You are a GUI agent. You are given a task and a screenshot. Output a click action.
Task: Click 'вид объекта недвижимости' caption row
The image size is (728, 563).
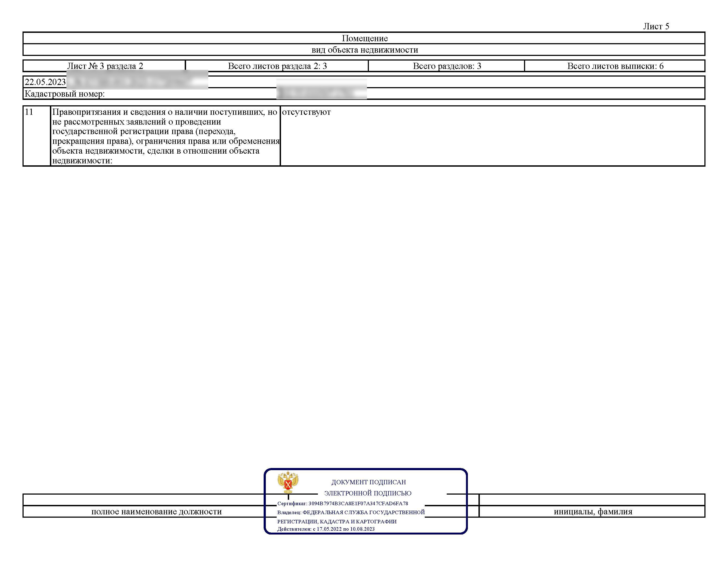[x=364, y=50]
